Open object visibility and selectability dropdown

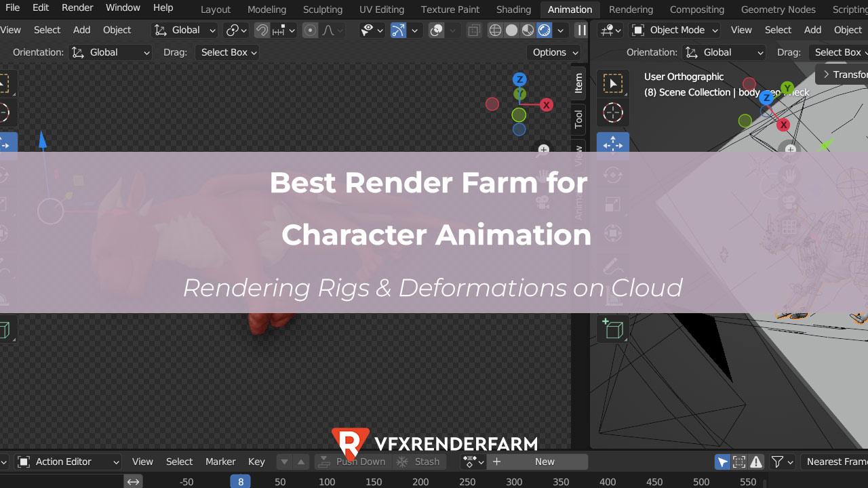point(372,30)
